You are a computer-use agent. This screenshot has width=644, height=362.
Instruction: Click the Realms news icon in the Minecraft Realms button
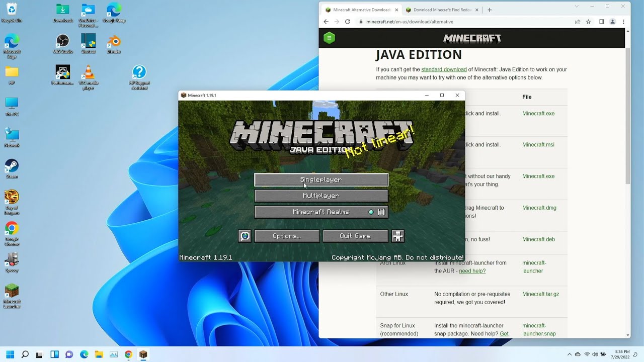(381, 212)
